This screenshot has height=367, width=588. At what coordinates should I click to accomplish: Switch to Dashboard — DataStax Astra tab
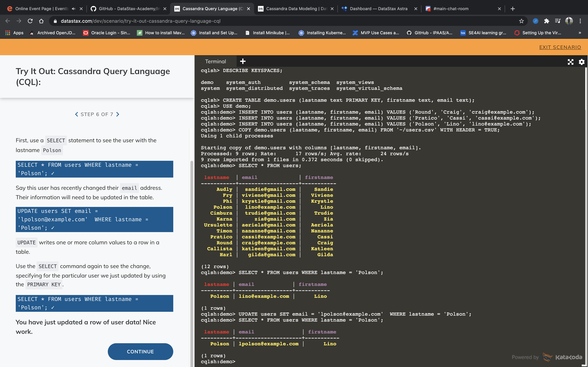378,9
